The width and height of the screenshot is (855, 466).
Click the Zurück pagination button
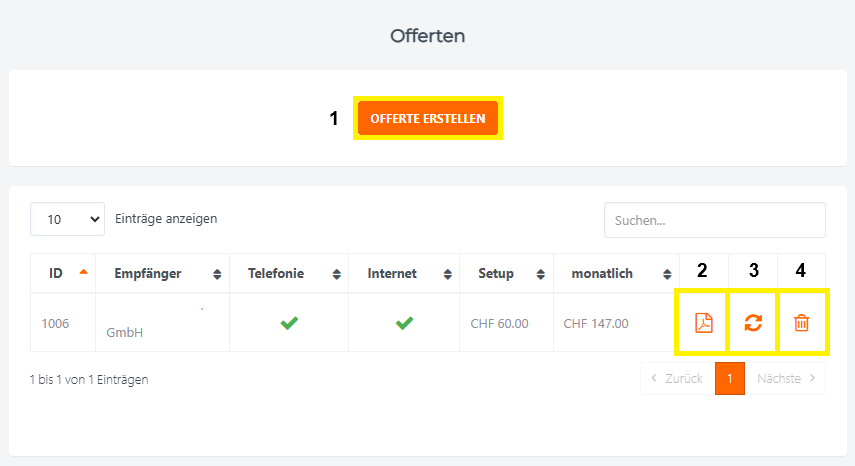[677, 379]
